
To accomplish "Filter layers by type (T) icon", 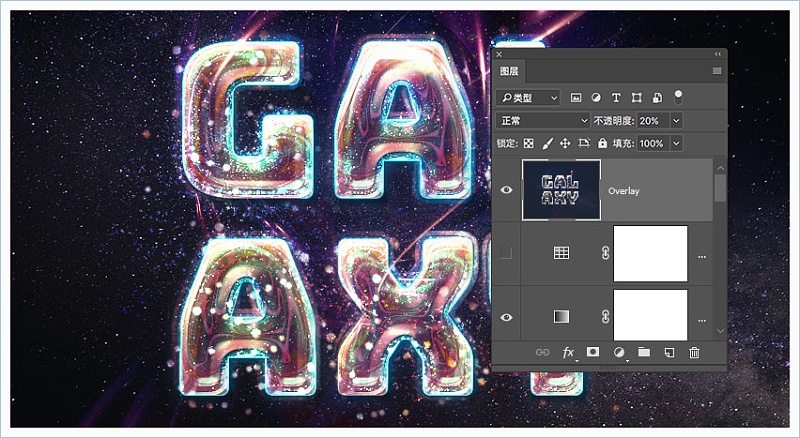I will 616,98.
